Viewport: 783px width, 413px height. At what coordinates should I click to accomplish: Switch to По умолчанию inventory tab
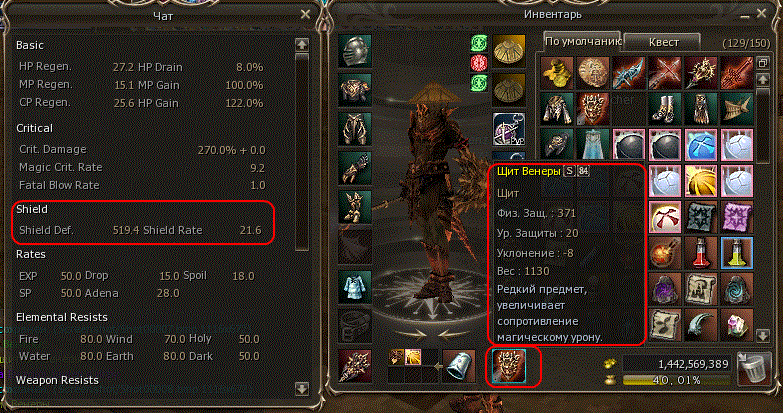(582, 41)
